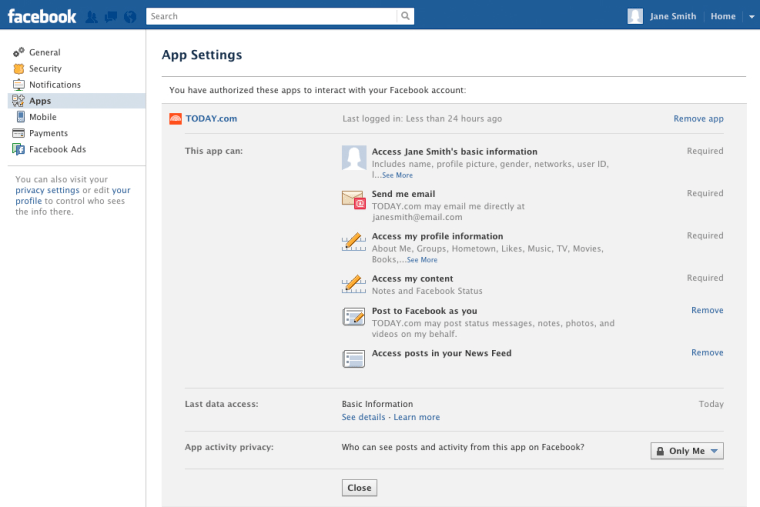Open the messages icon in the header
Viewport: 760px width, 507px height.
[x=111, y=17]
